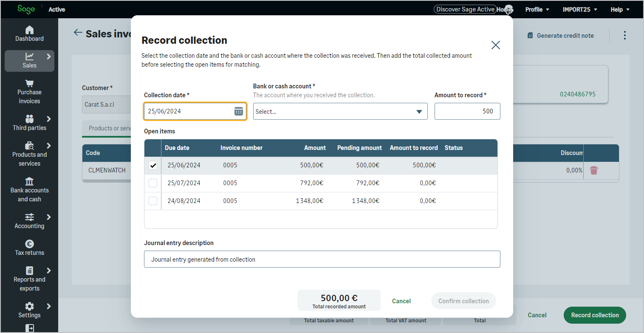The width and height of the screenshot is (644, 333).
Task: Edit the Journal entry description field
Action: click(322, 259)
